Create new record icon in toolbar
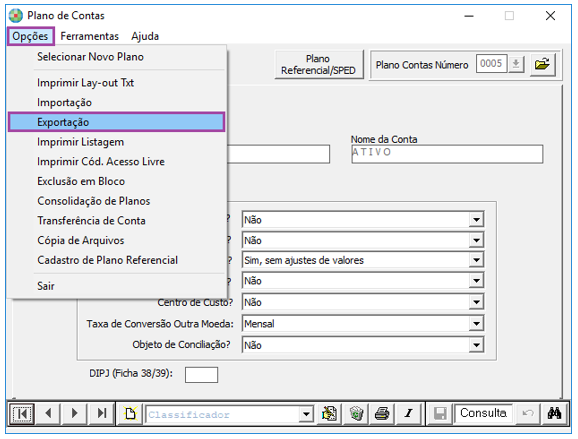Screen dimensions: 578x439 pos(130,414)
